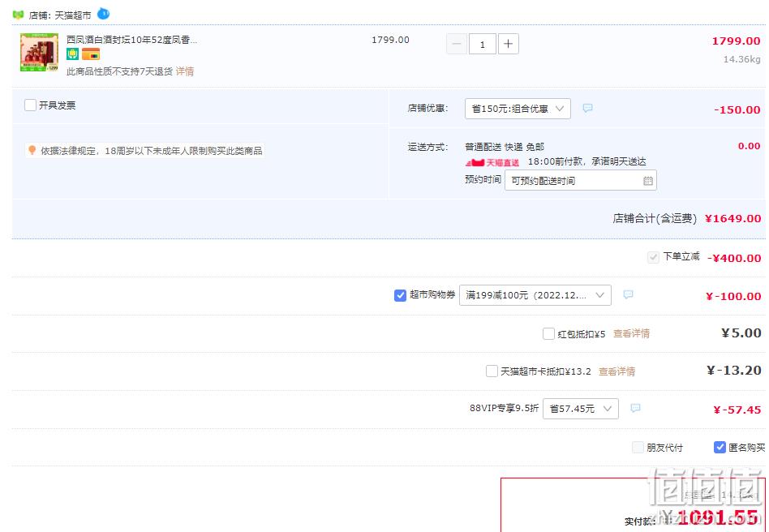The image size is (769, 532).
Task: Increase quantity with the plus button
Action: coord(509,44)
